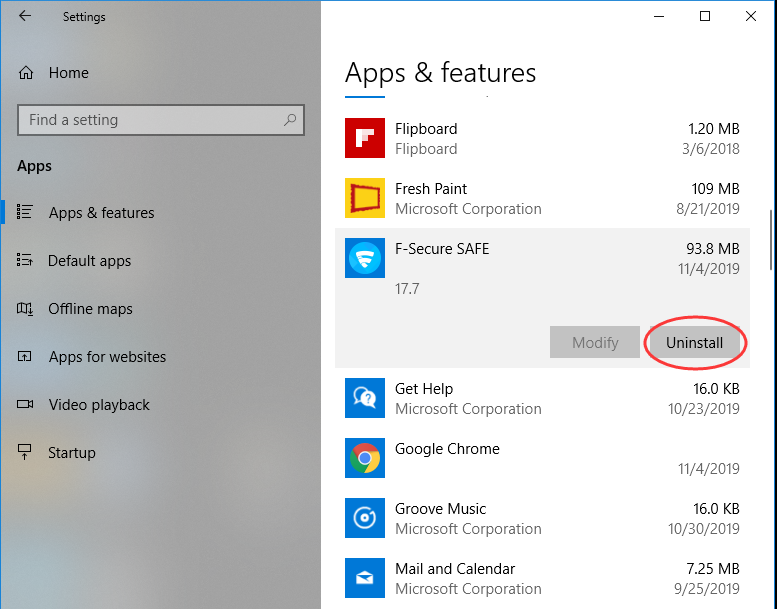Click the Default apps sidebar icon
The image size is (777, 609).
pyautogui.click(x=24, y=260)
